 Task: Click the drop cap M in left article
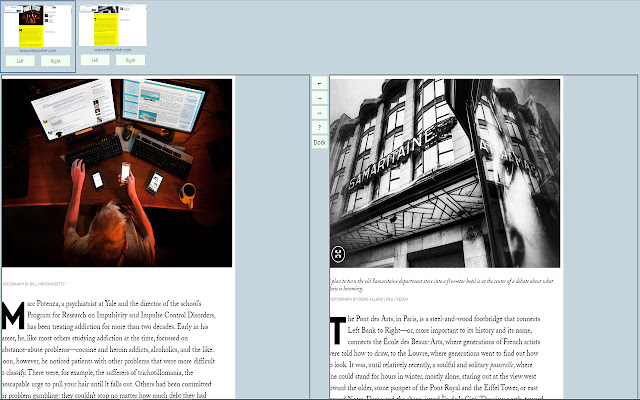pos(13,316)
